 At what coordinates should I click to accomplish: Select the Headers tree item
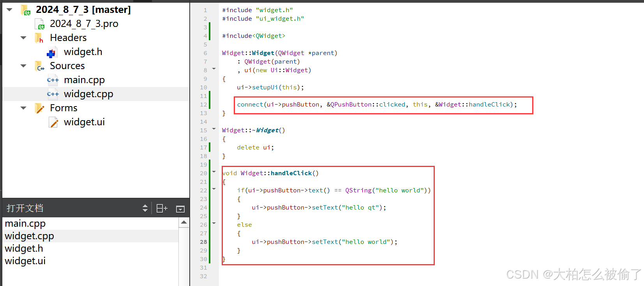68,38
